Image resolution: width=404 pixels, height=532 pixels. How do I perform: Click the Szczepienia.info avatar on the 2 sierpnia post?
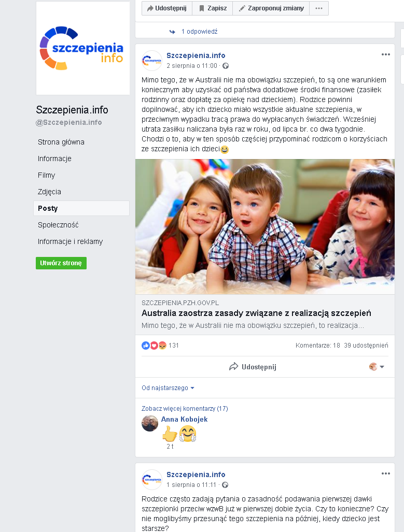tap(151, 61)
